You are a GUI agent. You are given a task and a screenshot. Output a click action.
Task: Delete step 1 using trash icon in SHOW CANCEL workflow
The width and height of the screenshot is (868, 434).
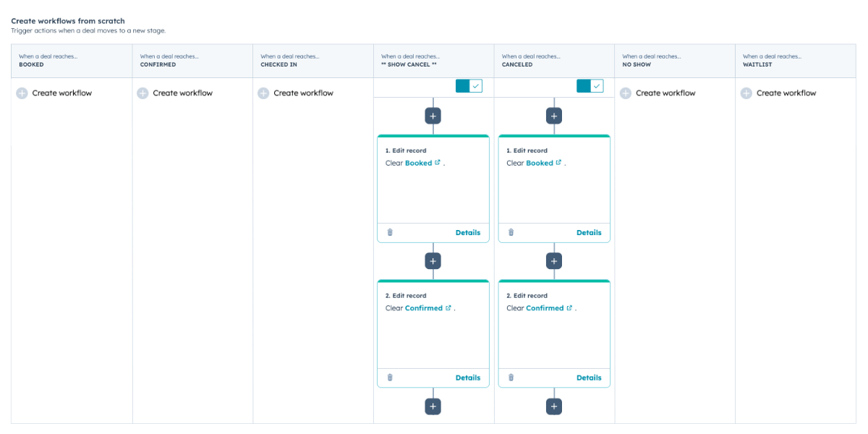coord(390,232)
